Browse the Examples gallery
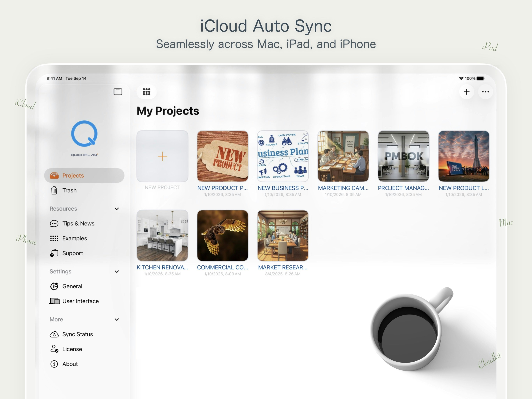The height and width of the screenshot is (399, 532). [75, 238]
